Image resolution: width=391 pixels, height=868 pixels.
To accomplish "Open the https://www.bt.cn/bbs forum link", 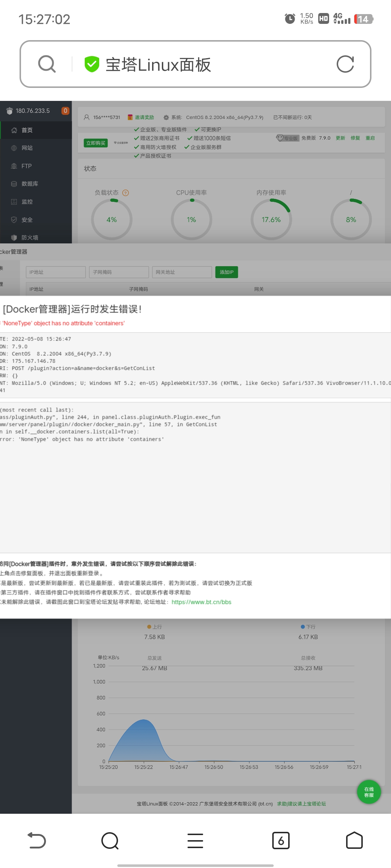I will [x=201, y=602].
